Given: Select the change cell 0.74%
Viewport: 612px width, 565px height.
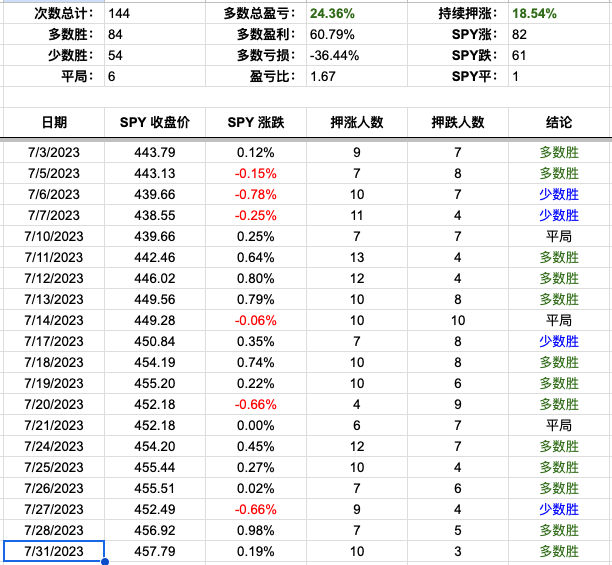Looking at the screenshot, I should tap(256, 362).
